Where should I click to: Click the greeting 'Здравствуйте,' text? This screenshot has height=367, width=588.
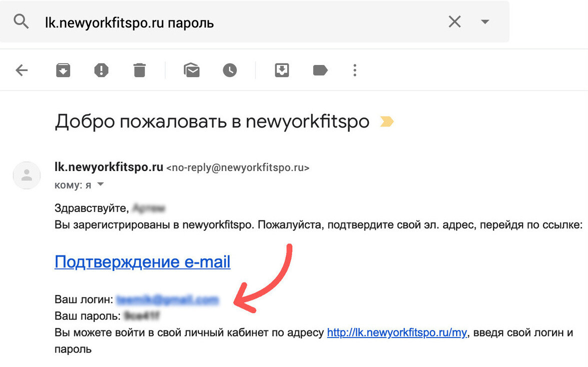point(92,208)
